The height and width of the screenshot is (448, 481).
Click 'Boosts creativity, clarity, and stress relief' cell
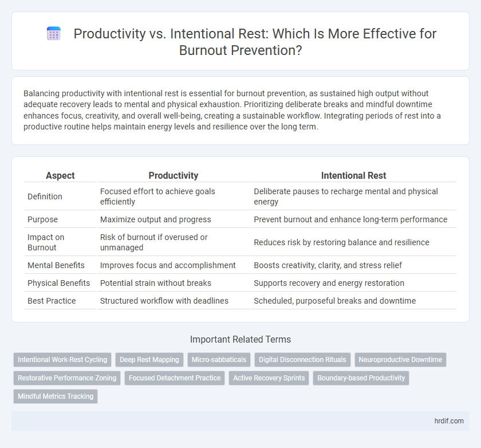click(x=353, y=265)
